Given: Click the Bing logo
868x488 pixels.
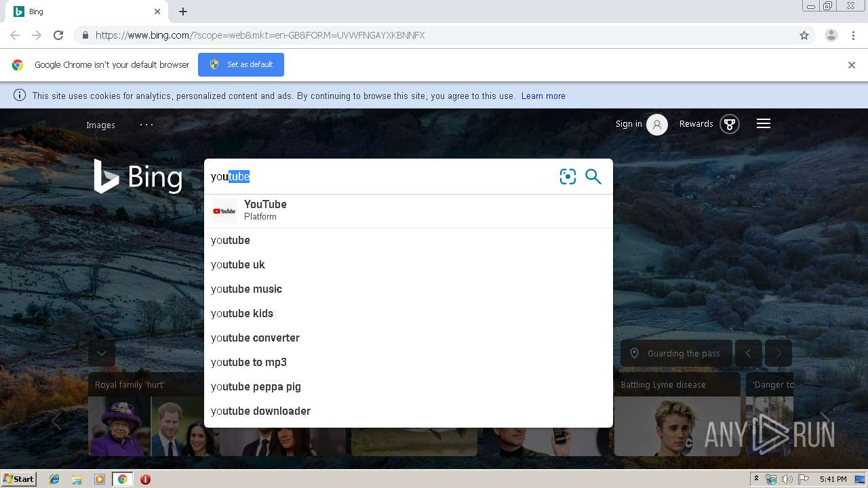Looking at the screenshot, I should [x=138, y=177].
